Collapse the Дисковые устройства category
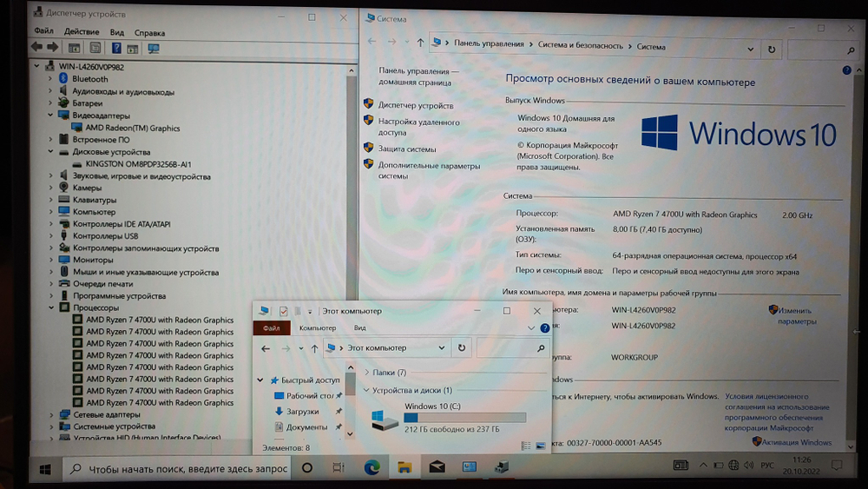The width and height of the screenshot is (868, 489). click(49, 151)
